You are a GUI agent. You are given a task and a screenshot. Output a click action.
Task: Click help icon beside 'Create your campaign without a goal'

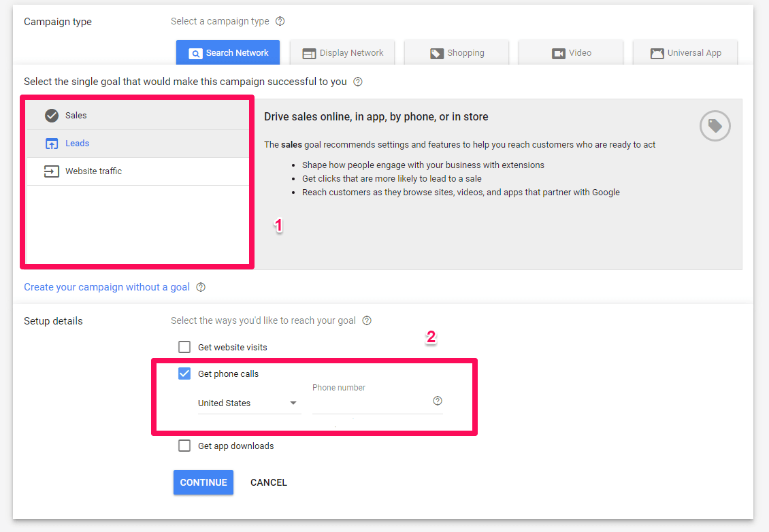pyautogui.click(x=201, y=287)
